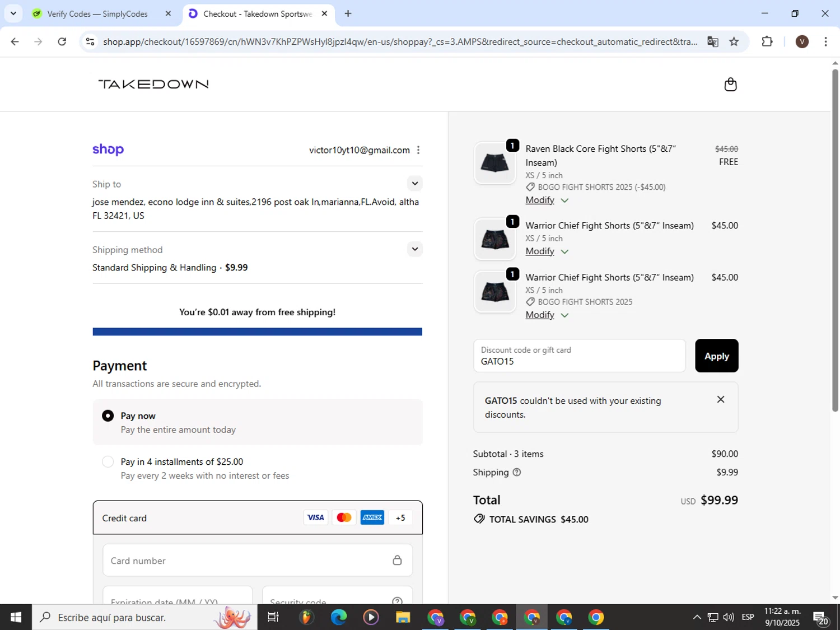Screen dimensions: 840x630
Task: Show hidden system tray icons
Action: 697,617
